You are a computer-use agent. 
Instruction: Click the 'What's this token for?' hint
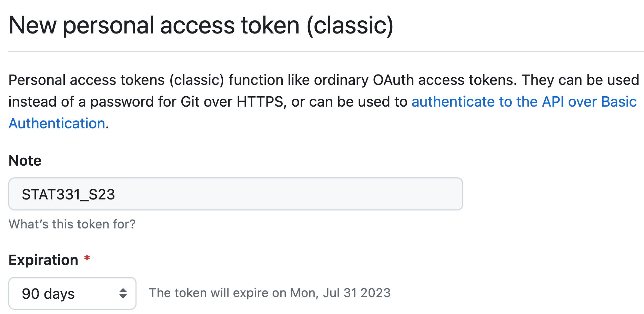(x=72, y=224)
